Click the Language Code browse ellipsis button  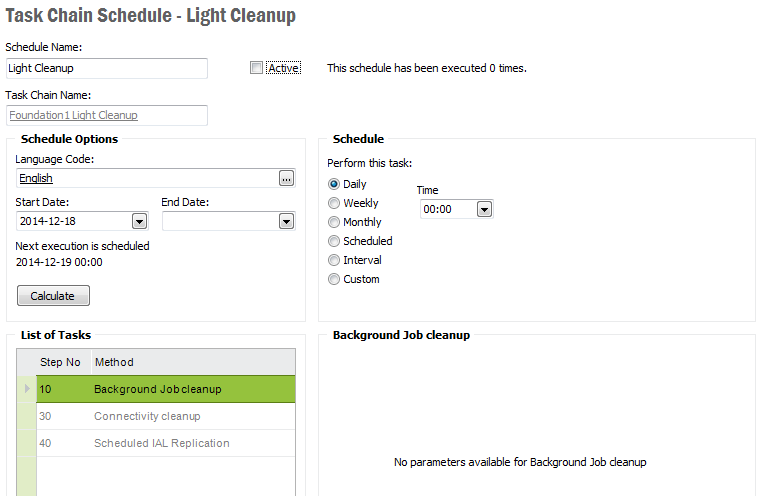286,179
